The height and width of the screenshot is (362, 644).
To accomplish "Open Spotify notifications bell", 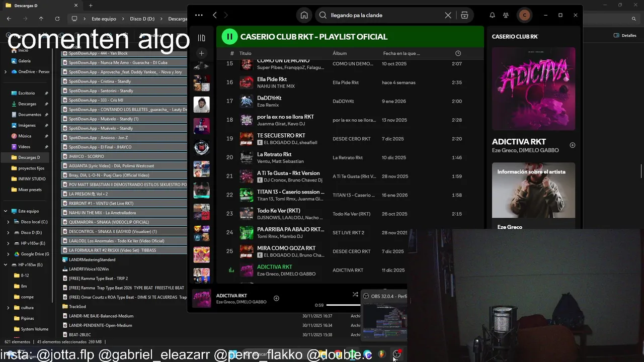I will pos(492,15).
